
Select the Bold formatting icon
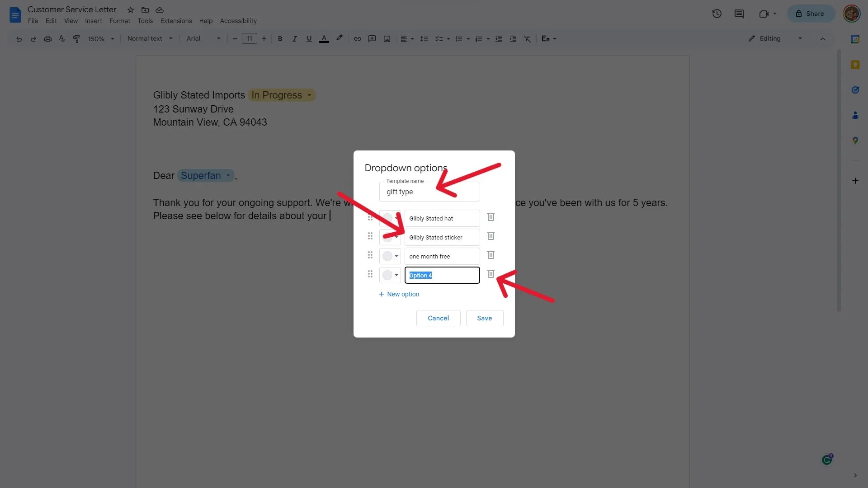280,39
